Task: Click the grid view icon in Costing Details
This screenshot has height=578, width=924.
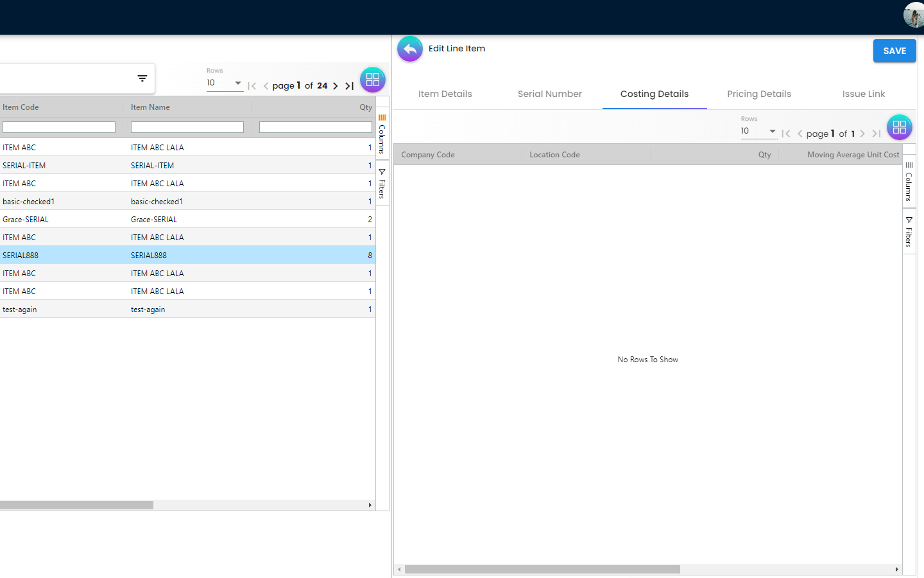Action: tap(899, 127)
